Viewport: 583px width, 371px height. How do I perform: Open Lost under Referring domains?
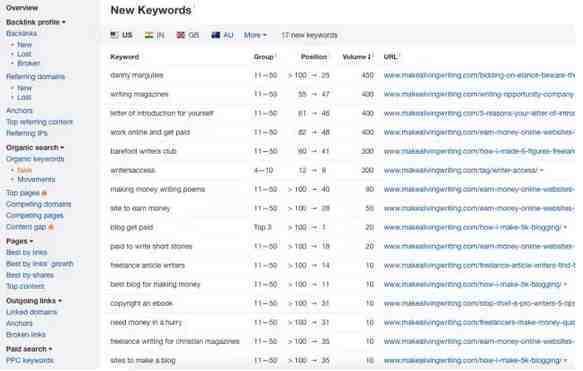[24, 97]
